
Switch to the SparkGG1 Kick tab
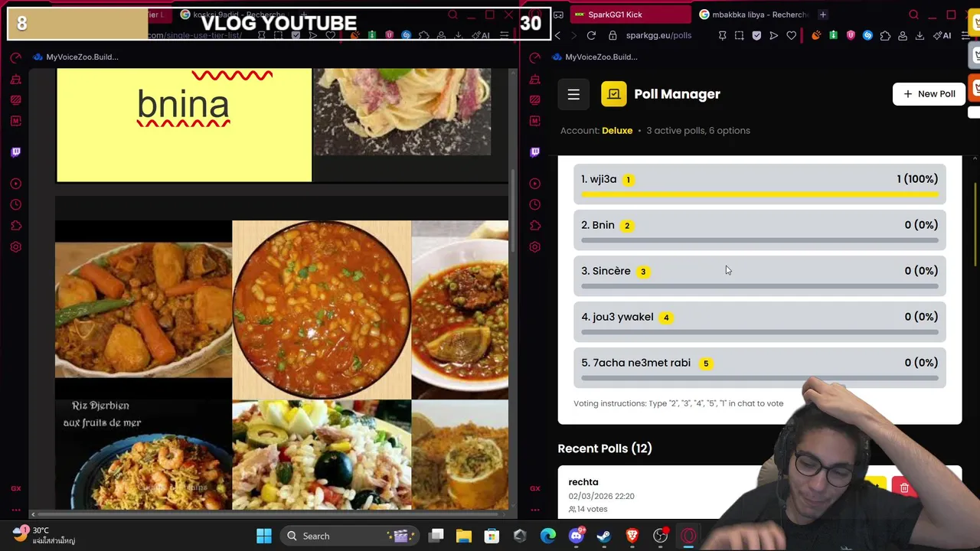click(629, 15)
